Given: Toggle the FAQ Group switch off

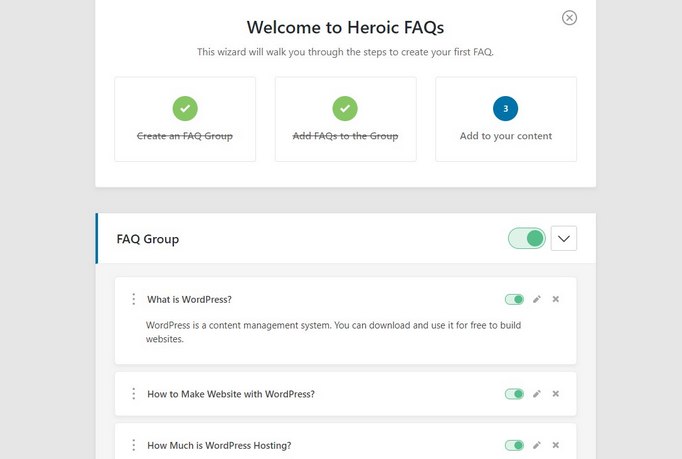Looking at the screenshot, I should 526,238.
